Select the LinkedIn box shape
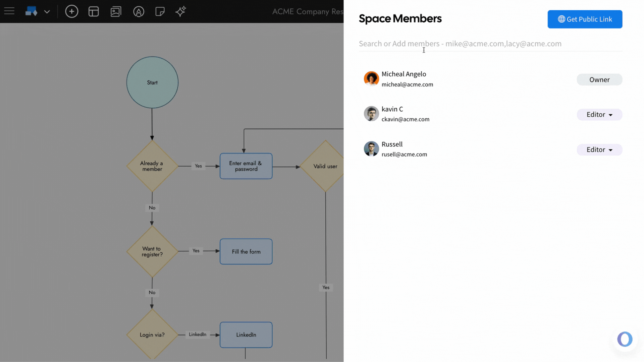The width and height of the screenshot is (644, 362). pos(246,335)
